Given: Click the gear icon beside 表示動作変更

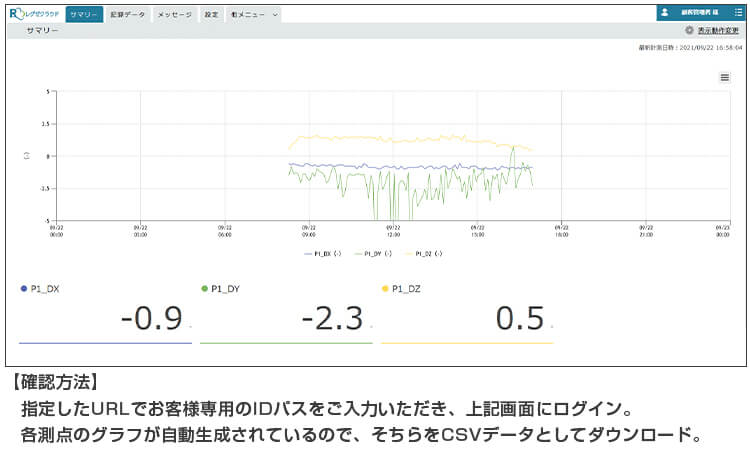Looking at the screenshot, I should [689, 30].
